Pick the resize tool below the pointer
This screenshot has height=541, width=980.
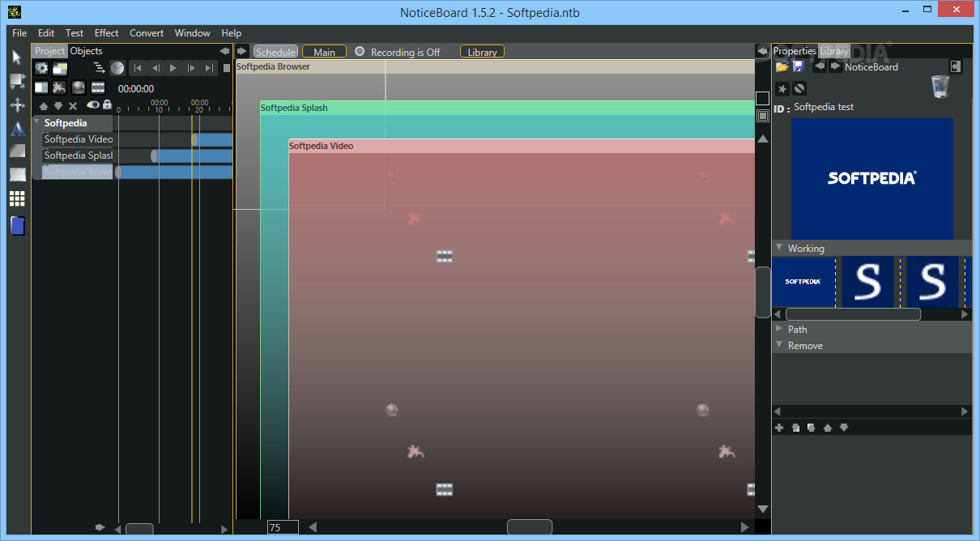tap(17, 81)
